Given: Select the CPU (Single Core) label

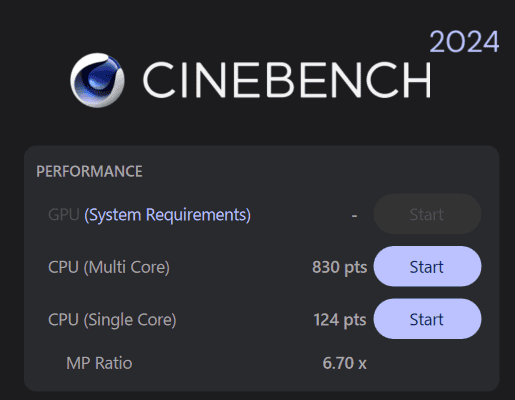Looking at the screenshot, I should click(x=112, y=320).
